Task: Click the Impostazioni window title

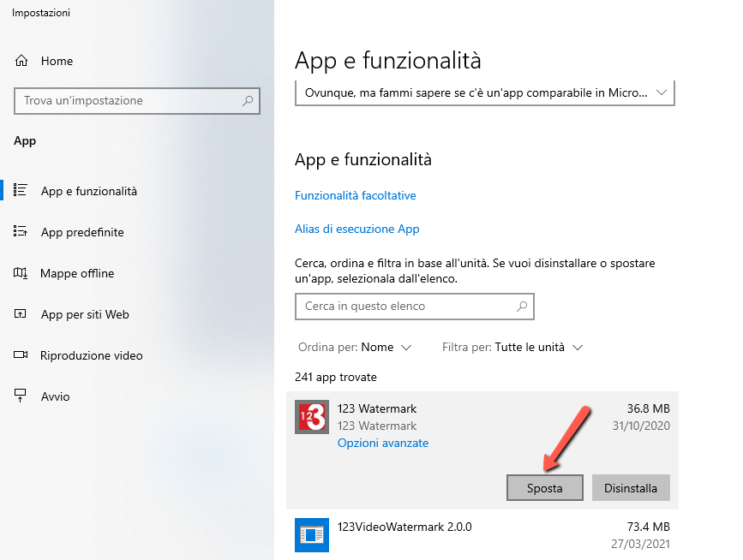Action: tap(41, 13)
